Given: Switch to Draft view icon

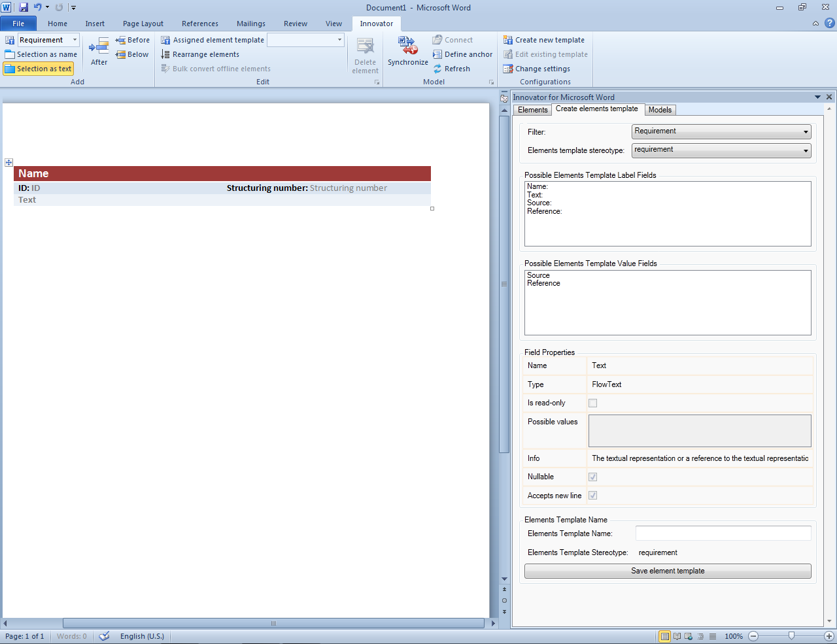Looking at the screenshot, I should [x=713, y=636].
